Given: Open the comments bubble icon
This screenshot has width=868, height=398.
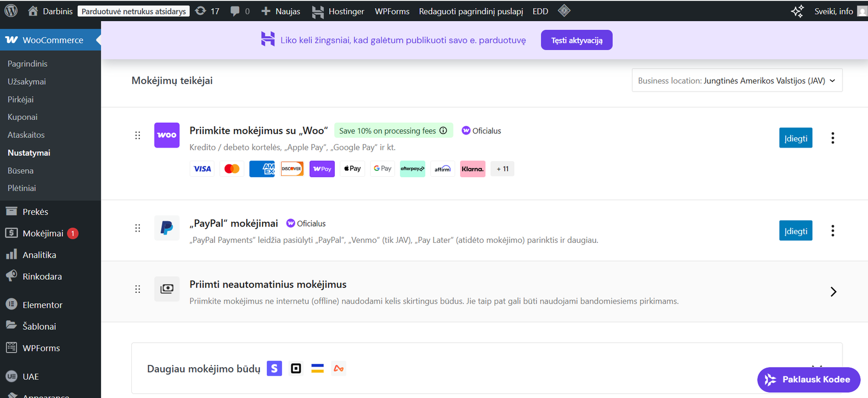Looking at the screenshot, I should pos(235,11).
